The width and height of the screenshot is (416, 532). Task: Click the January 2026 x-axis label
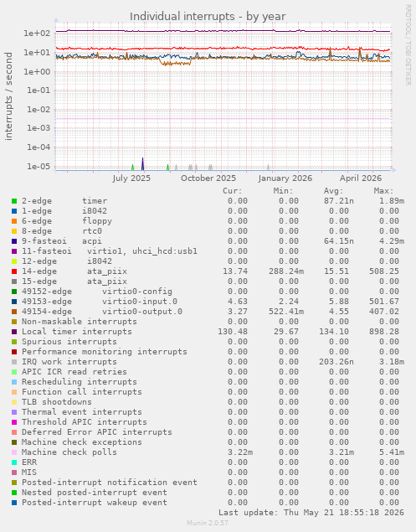[x=285, y=178]
